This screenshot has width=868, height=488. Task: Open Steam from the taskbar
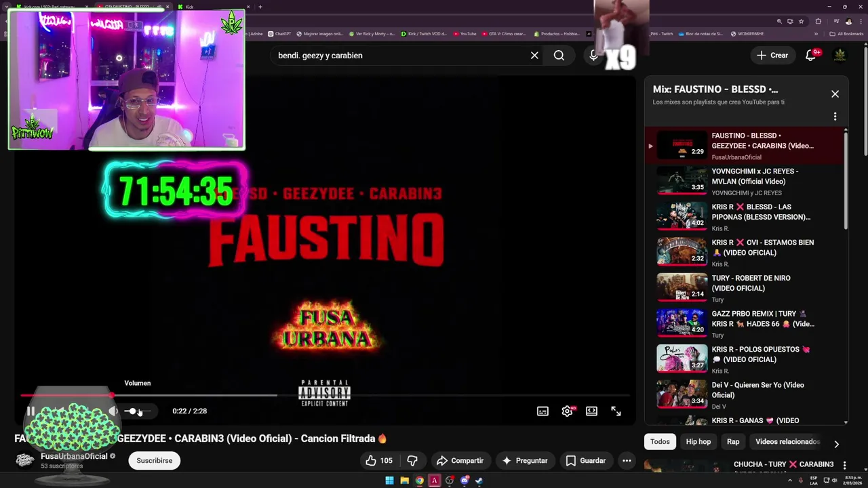[479, 481]
